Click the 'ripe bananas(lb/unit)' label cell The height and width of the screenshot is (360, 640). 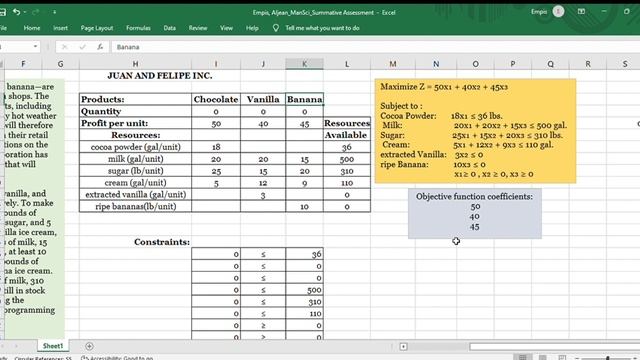pyautogui.click(x=136, y=206)
